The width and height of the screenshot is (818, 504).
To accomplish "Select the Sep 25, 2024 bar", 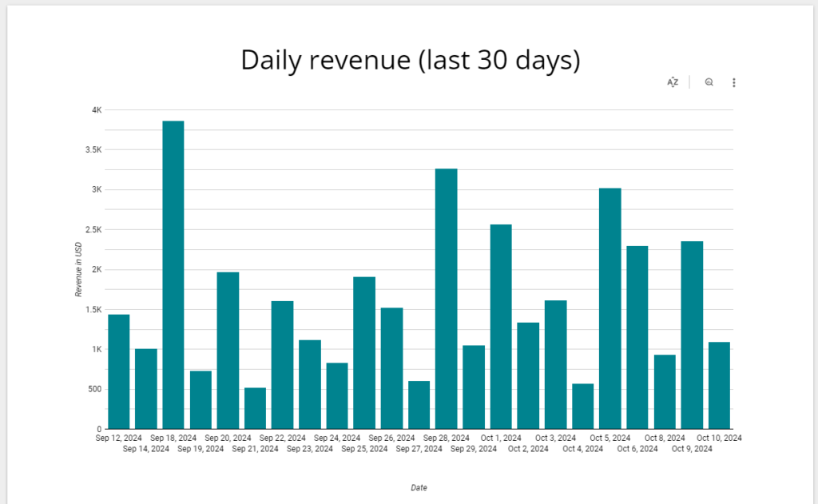I will [364, 353].
